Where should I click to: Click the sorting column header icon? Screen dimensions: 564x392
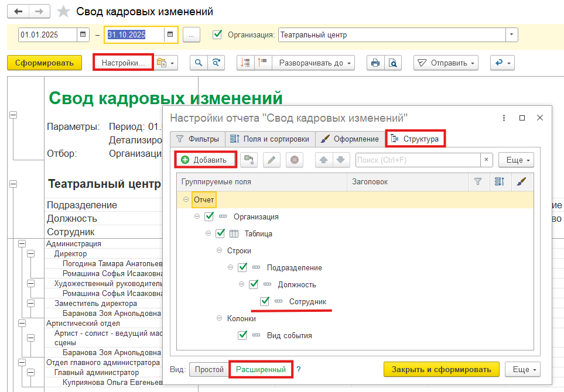[x=500, y=182]
